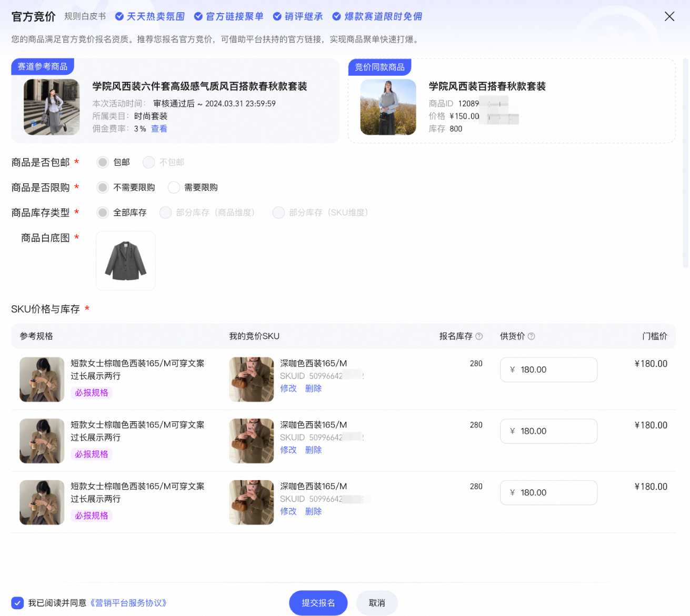The height and width of the screenshot is (616, 690).
Task: Click 删除 for second SKU row
Action: (x=313, y=450)
